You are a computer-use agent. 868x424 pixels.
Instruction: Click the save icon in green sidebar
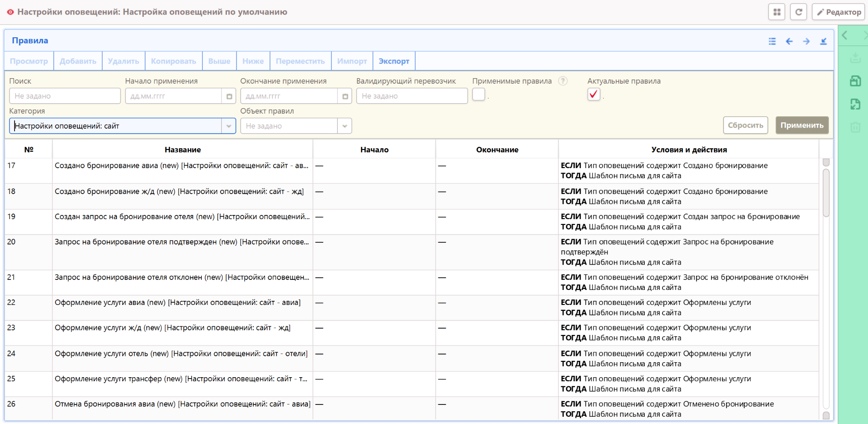pyautogui.click(x=855, y=81)
